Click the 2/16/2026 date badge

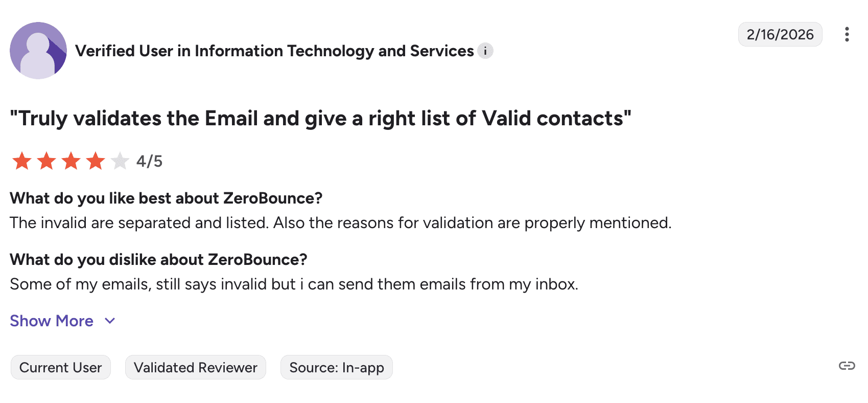(780, 34)
